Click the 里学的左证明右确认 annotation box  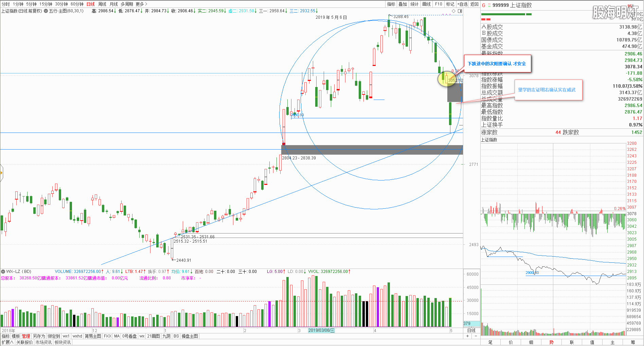click(x=548, y=90)
